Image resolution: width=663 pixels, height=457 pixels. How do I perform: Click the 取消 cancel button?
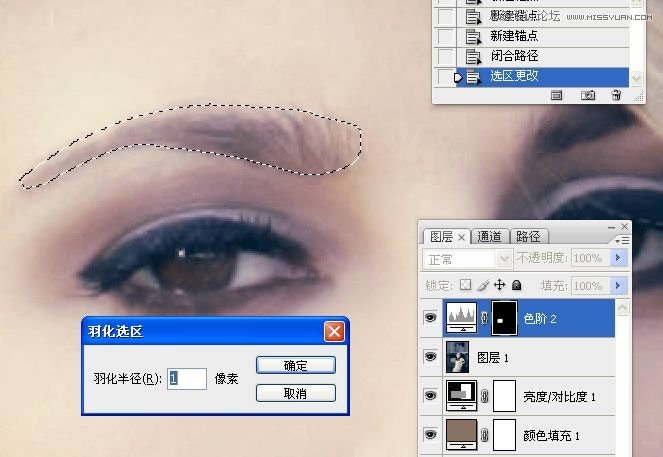coord(295,393)
